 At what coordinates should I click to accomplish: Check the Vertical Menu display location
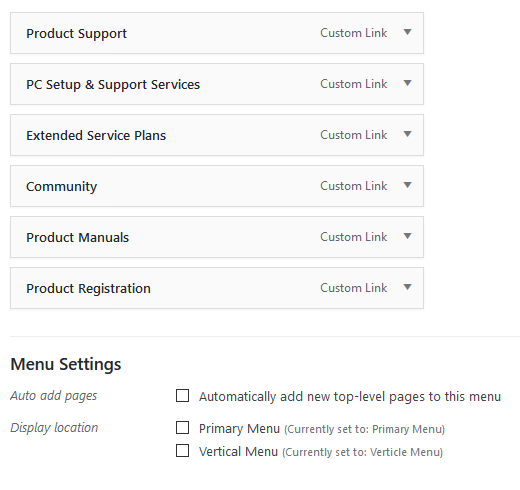[182, 451]
